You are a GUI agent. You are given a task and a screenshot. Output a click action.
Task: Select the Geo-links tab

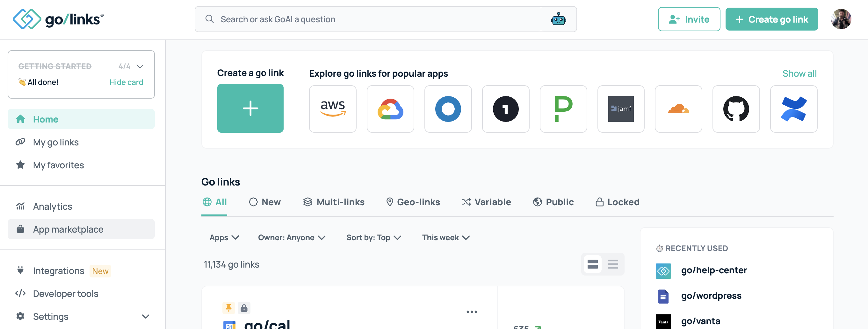tap(413, 202)
